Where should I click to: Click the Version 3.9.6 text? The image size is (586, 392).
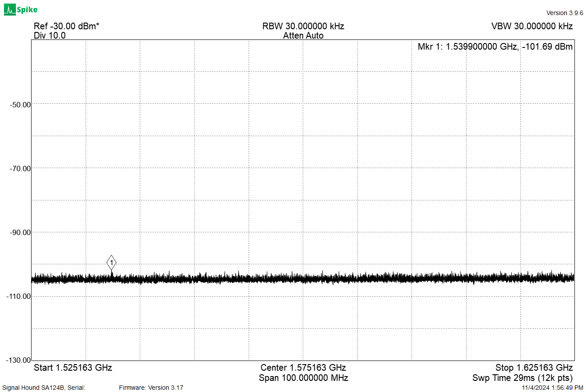click(x=565, y=13)
